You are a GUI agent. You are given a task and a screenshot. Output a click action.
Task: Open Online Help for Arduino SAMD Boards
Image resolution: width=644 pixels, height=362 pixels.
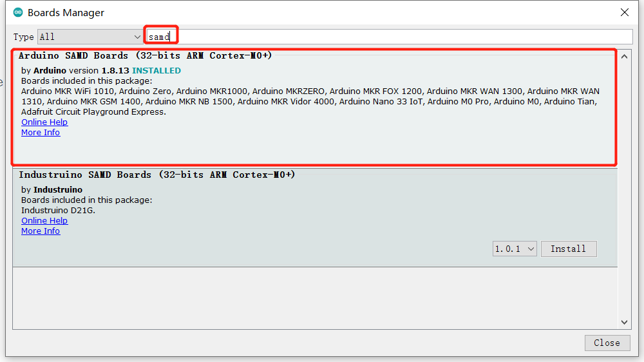pyautogui.click(x=44, y=122)
